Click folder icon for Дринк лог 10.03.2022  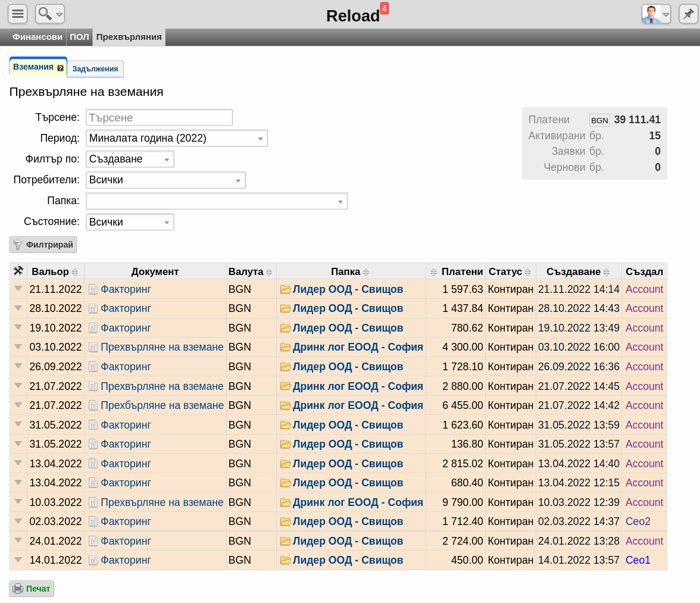pyautogui.click(x=285, y=502)
